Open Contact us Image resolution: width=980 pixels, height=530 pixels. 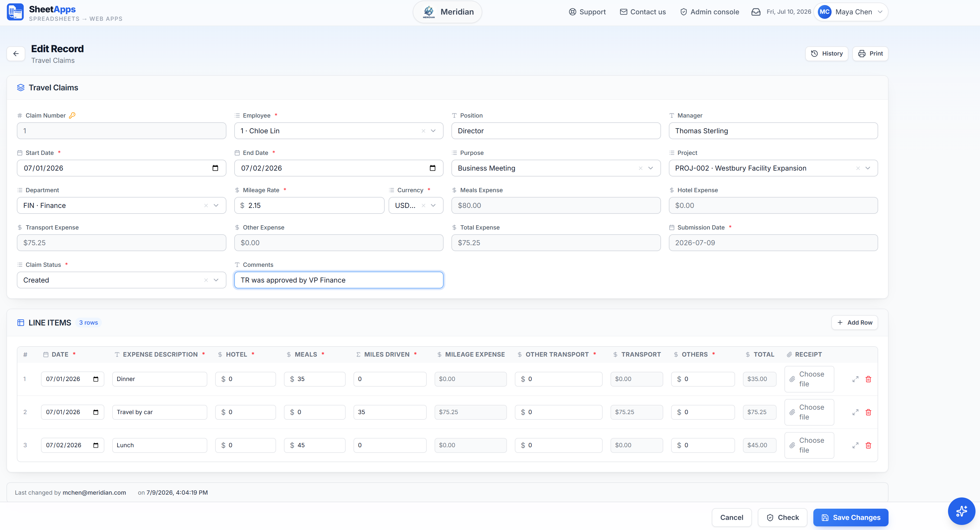642,12
